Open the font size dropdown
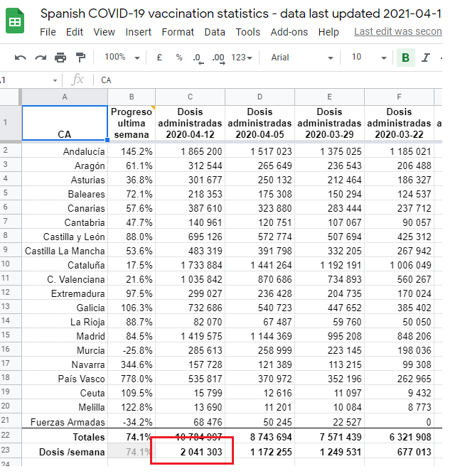465x476 pixels. [365, 58]
